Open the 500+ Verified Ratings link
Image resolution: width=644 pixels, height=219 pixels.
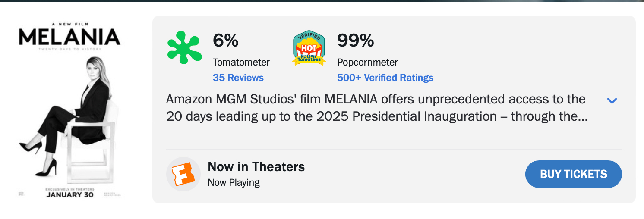385,78
